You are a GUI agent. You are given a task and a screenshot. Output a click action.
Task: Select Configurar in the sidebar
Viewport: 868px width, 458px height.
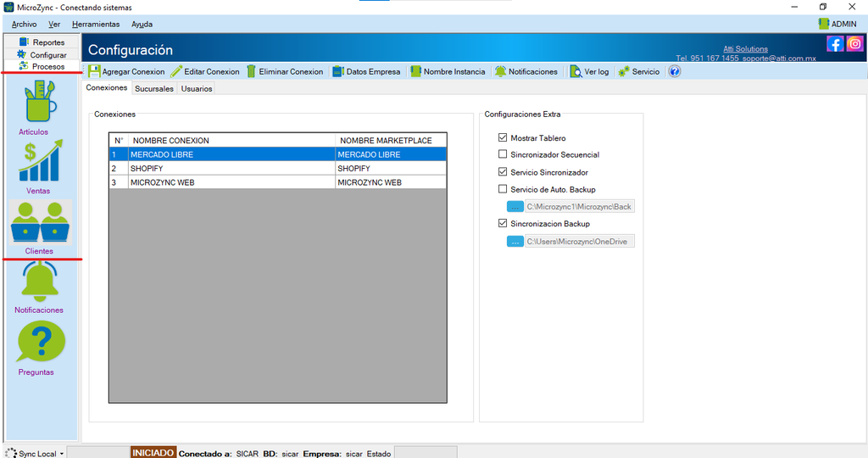click(42, 55)
